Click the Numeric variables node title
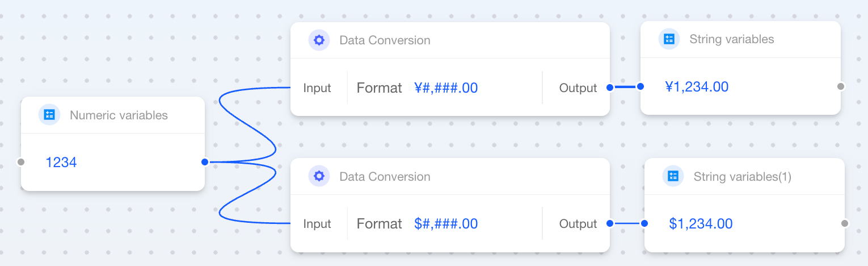The height and width of the screenshot is (266, 868). tap(119, 115)
